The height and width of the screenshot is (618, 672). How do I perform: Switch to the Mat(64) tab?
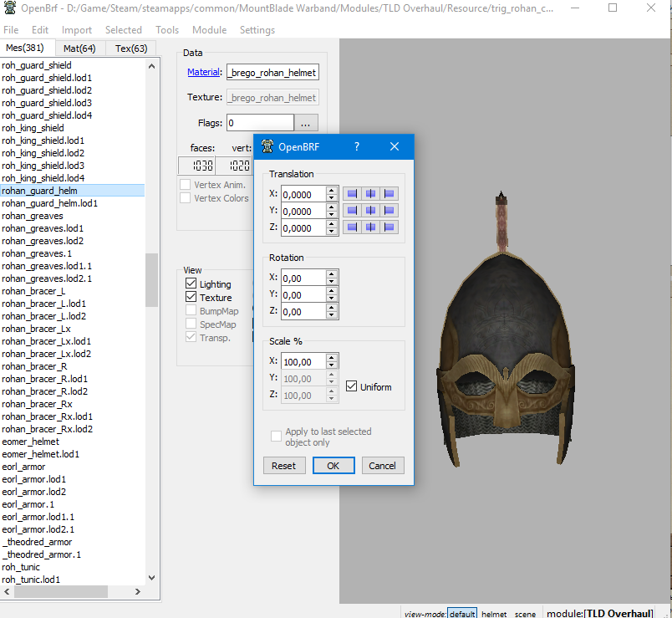click(x=79, y=49)
